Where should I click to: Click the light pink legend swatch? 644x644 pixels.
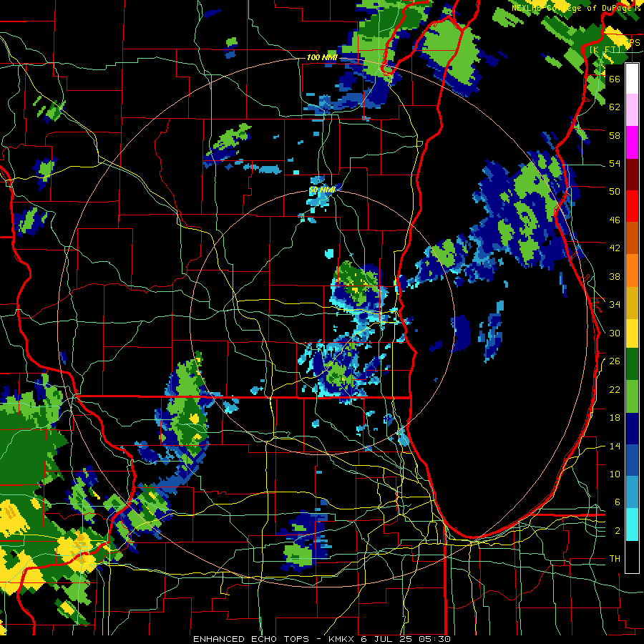tap(632, 110)
